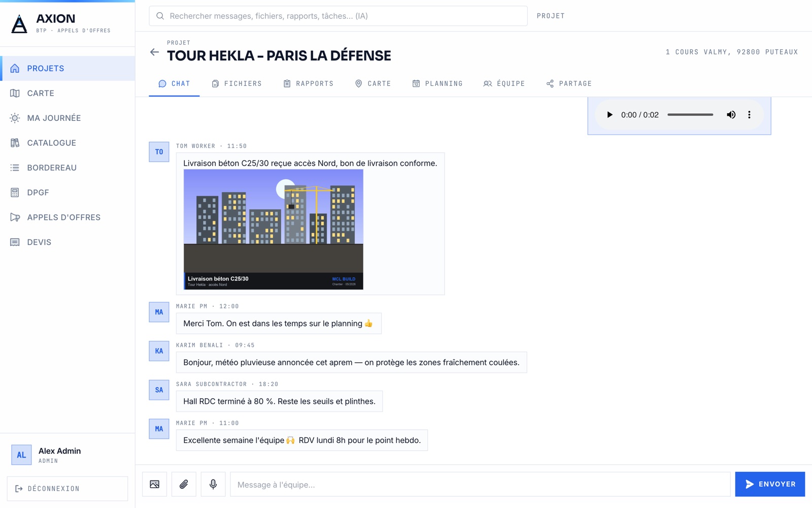Screen dimensions: 812x508
Task: Click Sara Subcontractor's SA avatar
Action: (159, 390)
